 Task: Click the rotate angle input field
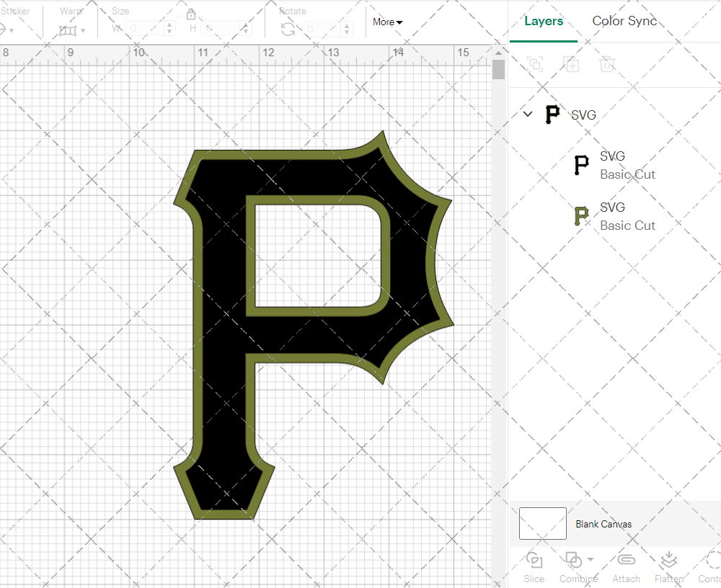pyautogui.click(x=322, y=29)
